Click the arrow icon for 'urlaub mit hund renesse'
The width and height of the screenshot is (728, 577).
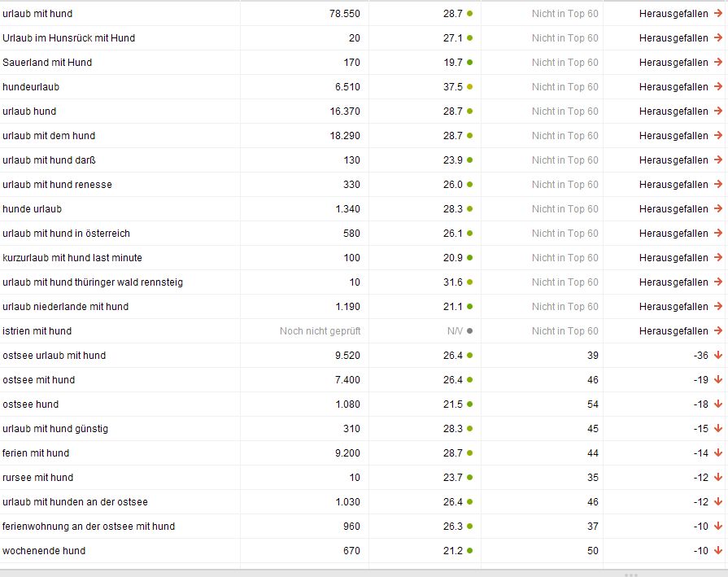718,184
